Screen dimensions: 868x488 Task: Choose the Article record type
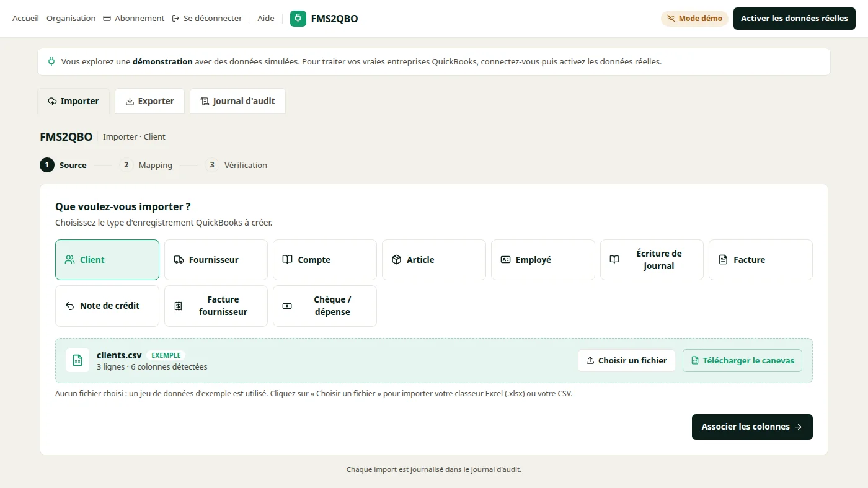[434, 260]
